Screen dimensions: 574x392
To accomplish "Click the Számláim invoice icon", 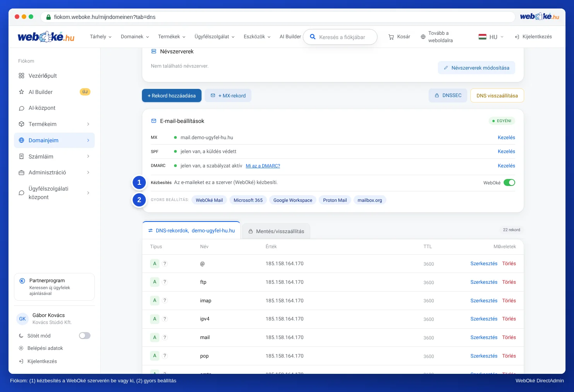I will coord(22,157).
